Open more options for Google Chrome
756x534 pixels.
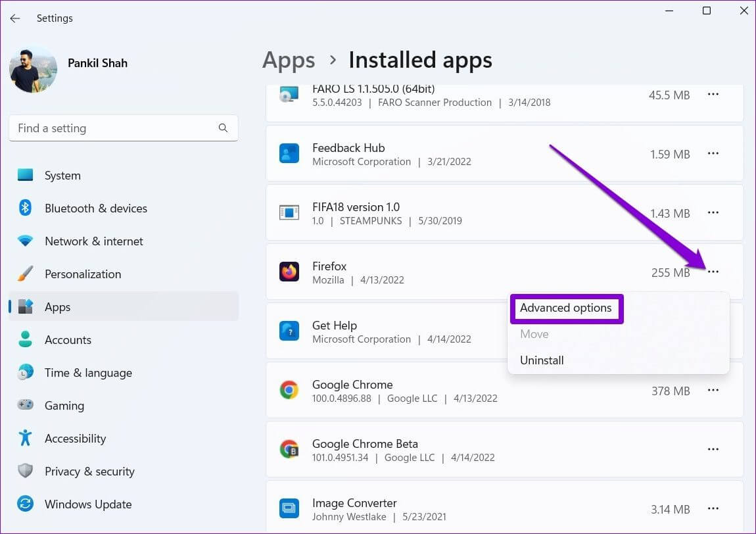click(x=713, y=390)
